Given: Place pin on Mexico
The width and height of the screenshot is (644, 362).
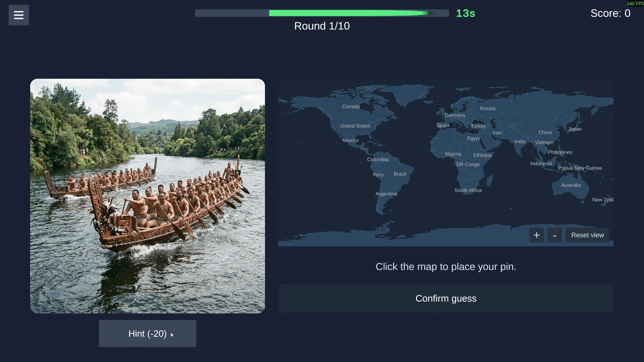Looking at the screenshot, I should (x=351, y=140).
